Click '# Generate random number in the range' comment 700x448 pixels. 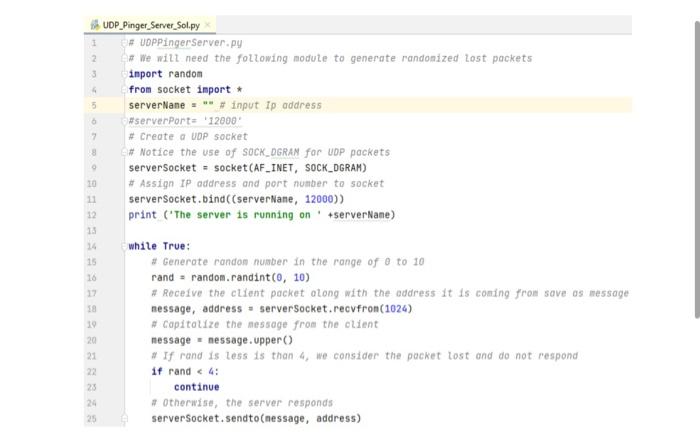coord(288,262)
